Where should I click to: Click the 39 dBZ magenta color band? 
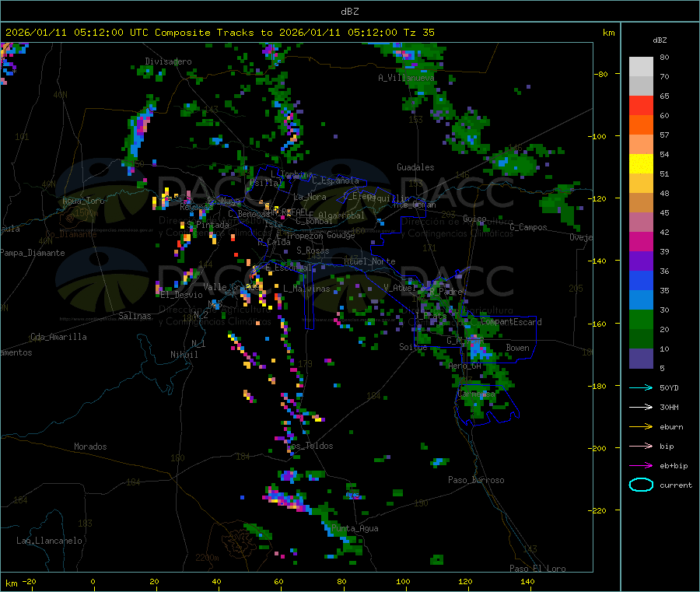tap(641, 241)
